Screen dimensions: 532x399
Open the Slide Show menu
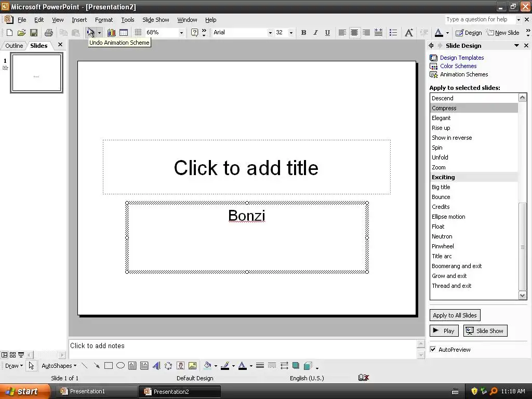pyautogui.click(x=156, y=20)
